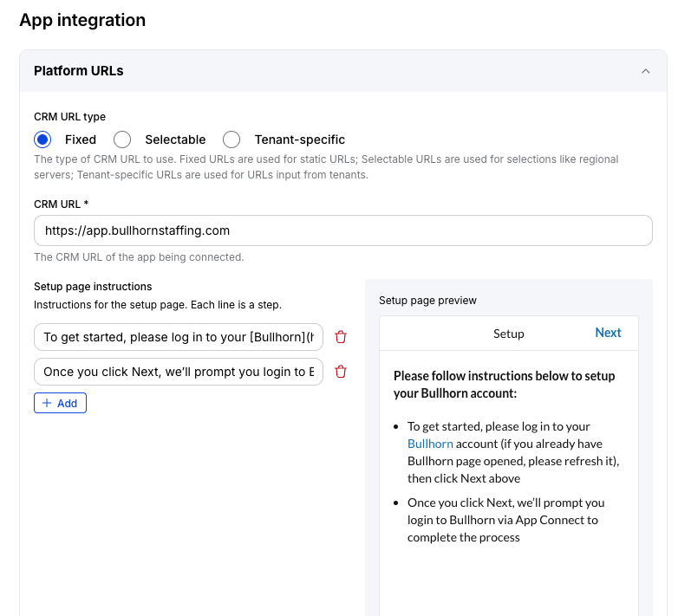The image size is (691, 616).
Task: Pick the Tenant-specific URL radio button
Action: click(231, 139)
